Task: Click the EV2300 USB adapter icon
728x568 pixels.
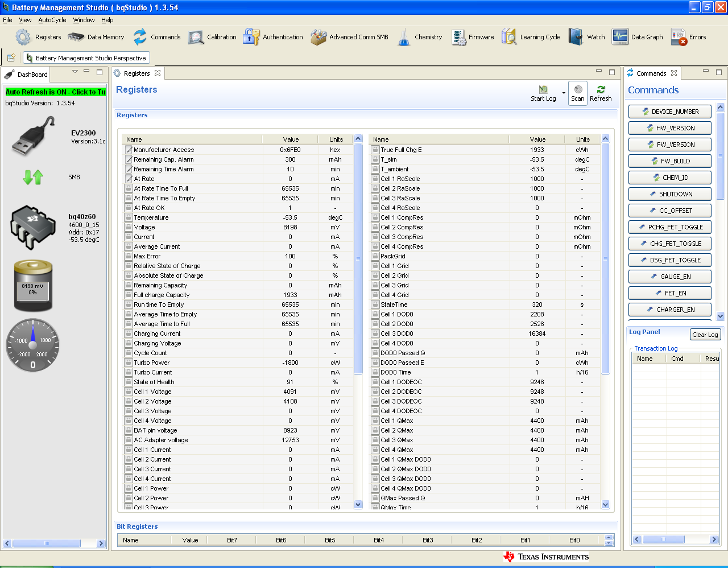Action: pos(34,136)
